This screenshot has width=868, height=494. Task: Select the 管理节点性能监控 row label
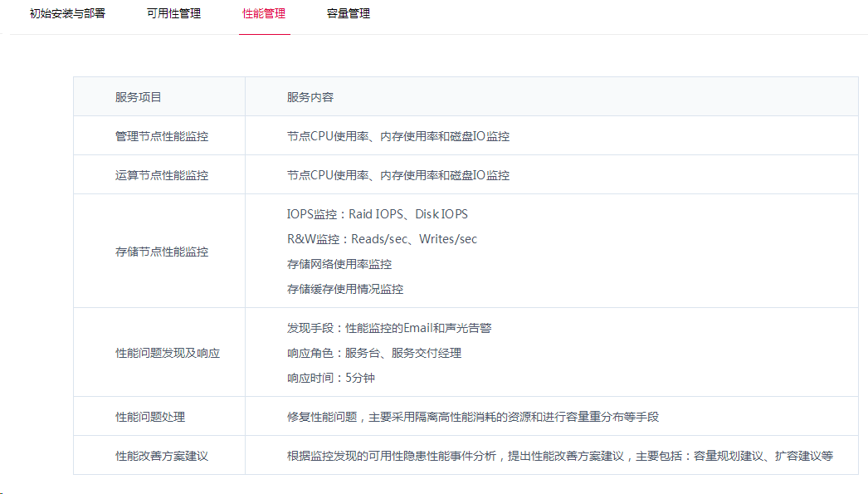click(x=162, y=136)
